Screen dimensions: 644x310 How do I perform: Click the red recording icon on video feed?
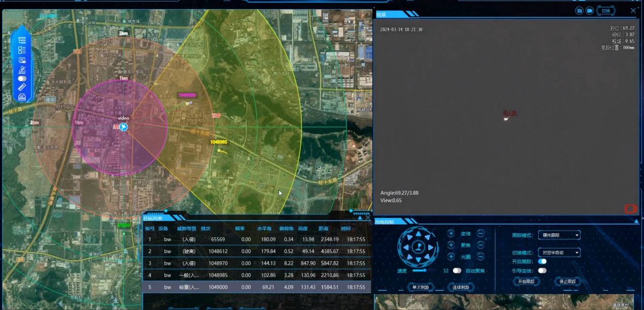point(630,208)
